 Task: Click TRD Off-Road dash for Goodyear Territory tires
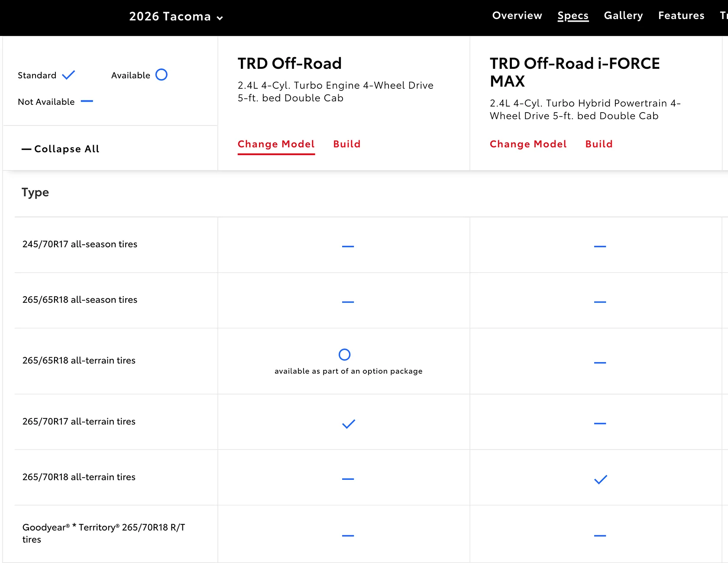click(x=348, y=536)
